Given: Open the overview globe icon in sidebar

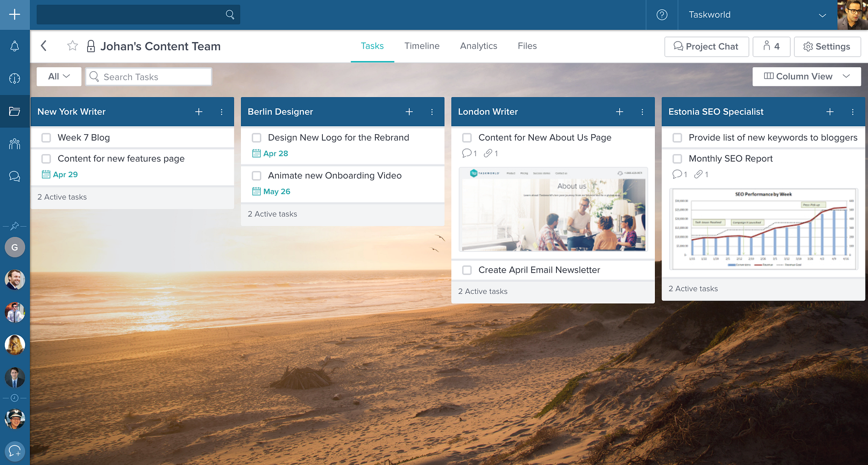Looking at the screenshot, I should click(15, 79).
